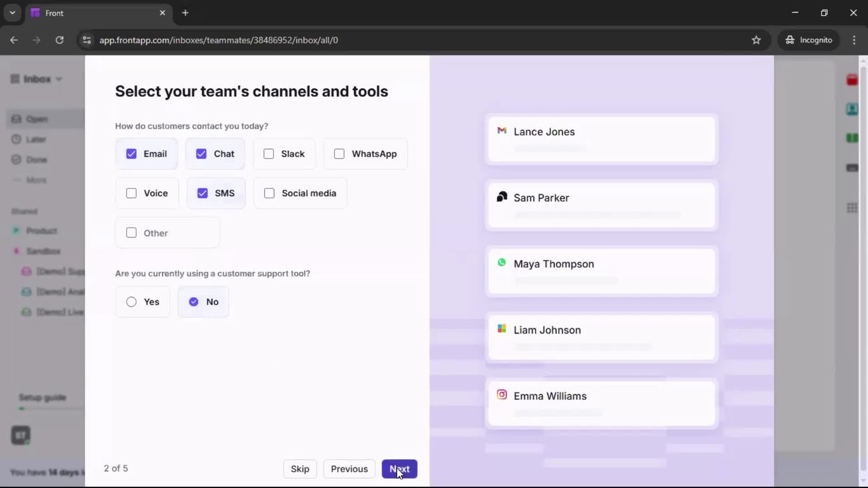Screen dimensions: 868x488
Task: Open the Inbox dropdown
Action: pyautogui.click(x=59, y=79)
